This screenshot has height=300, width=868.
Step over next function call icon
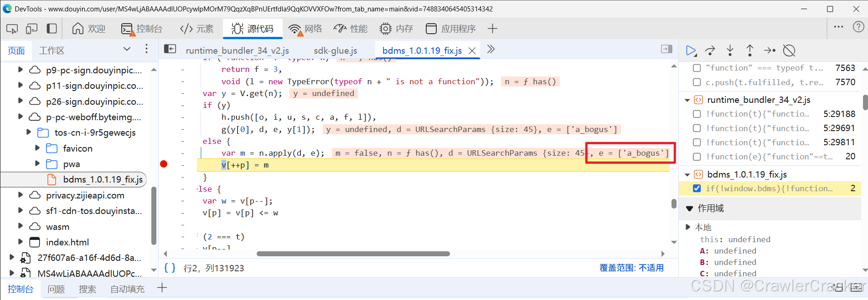pos(710,51)
